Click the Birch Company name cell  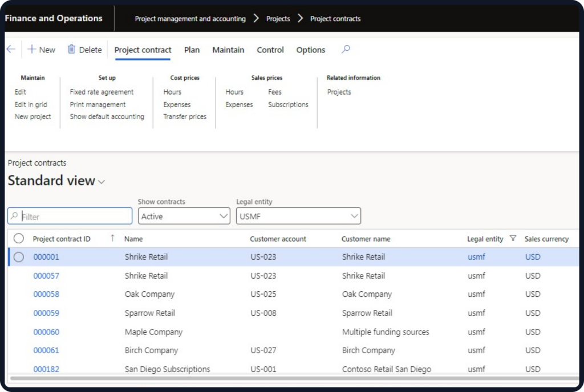pyautogui.click(x=151, y=350)
